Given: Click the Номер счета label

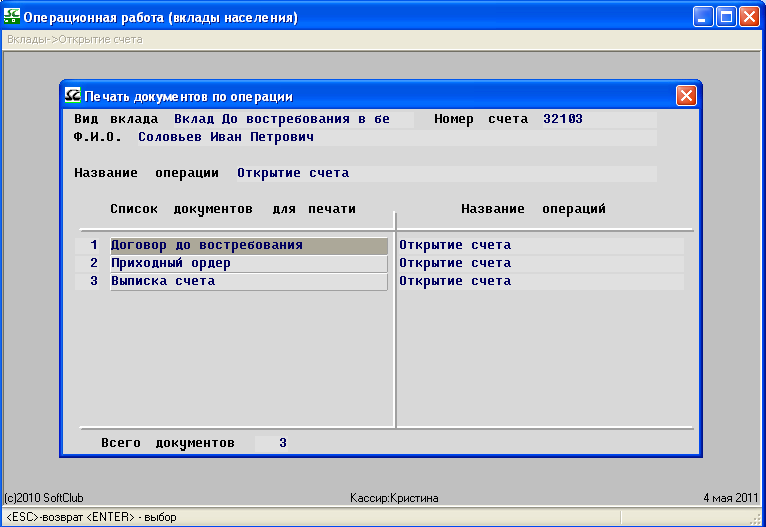Looking at the screenshot, I should [x=481, y=119].
